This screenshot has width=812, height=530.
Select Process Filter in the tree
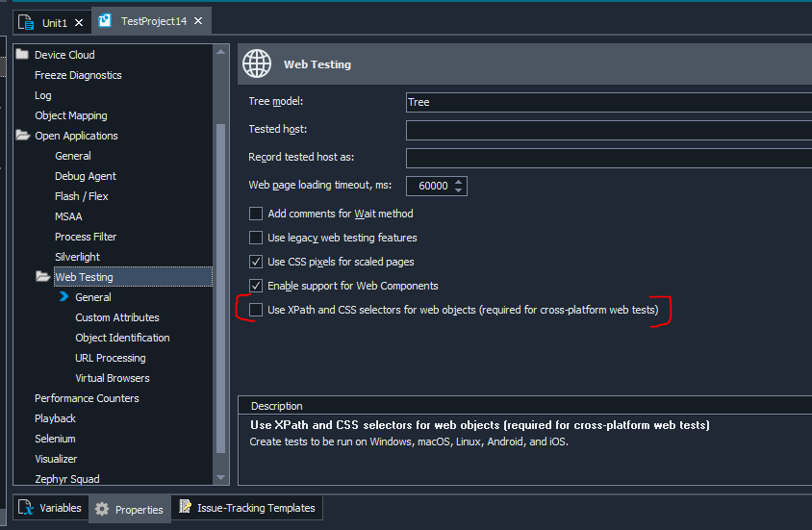85,237
